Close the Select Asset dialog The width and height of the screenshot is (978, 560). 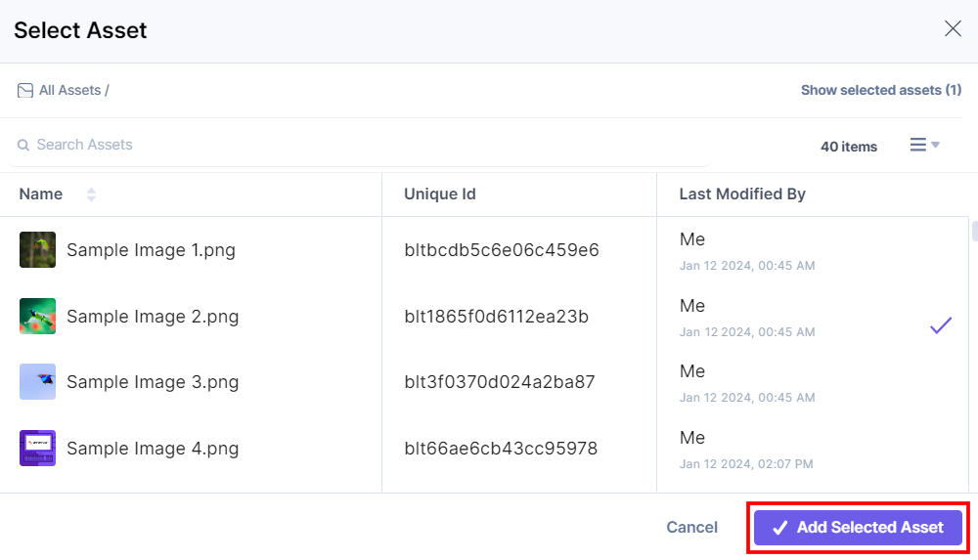953,28
